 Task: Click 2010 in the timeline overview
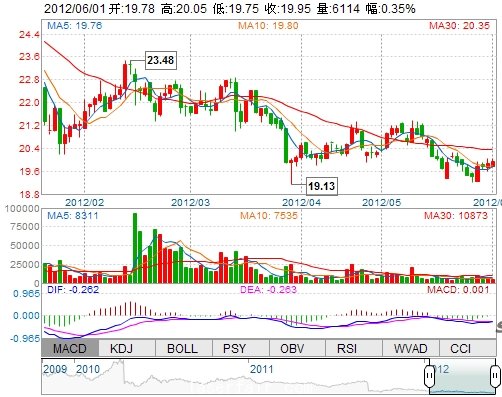point(88,369)
